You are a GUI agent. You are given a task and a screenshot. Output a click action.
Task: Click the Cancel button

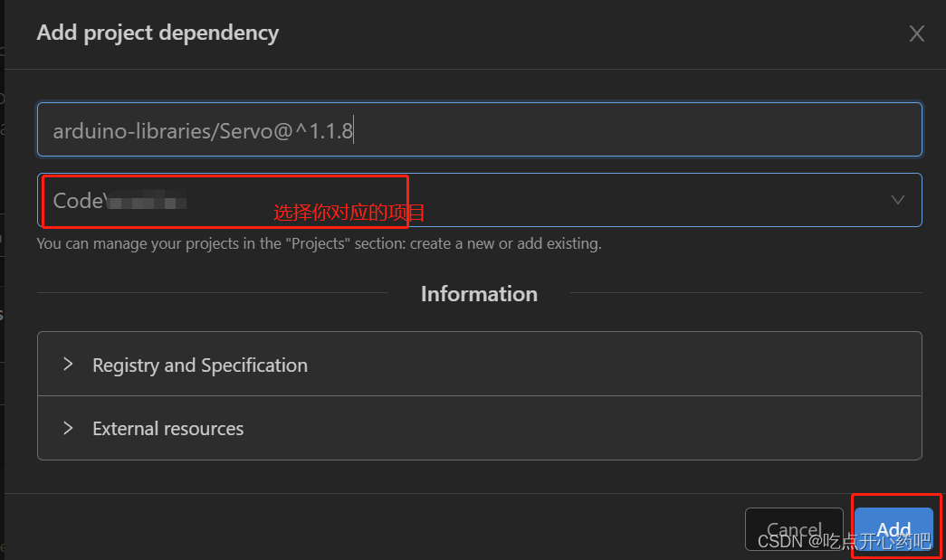click(x=793, y=529)
